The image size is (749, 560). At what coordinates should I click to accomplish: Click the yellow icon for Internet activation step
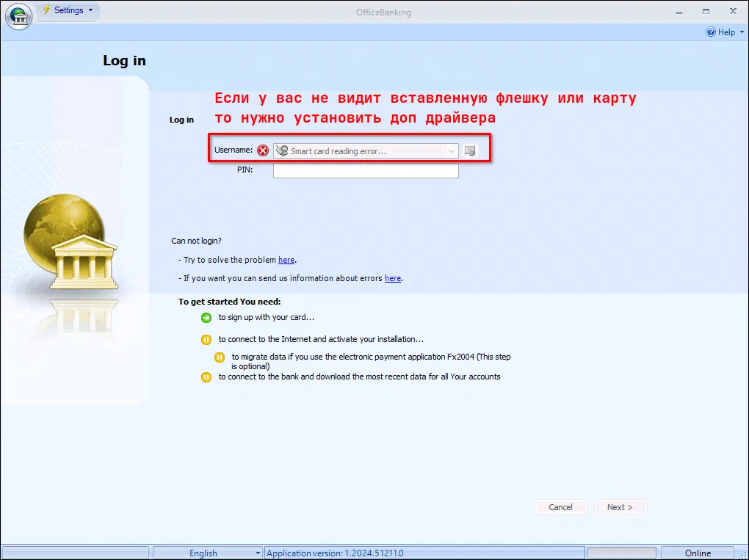tap(206, 340)
